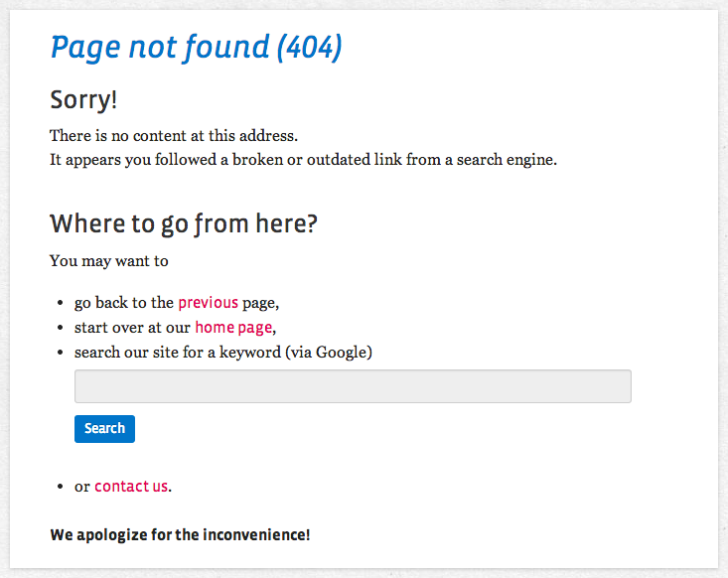Image resolution: width=728 pixels, height=578 pixels.
Task: Click the word "Google" in parentheses
Action: point(343,353)
